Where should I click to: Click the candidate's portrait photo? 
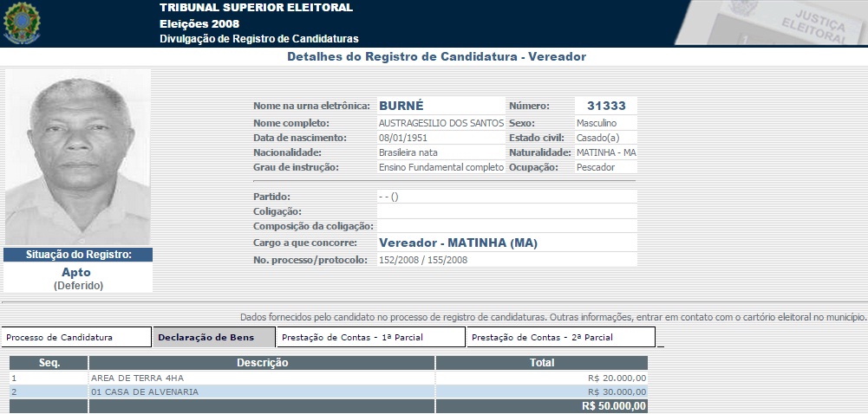tap(78, 158)
